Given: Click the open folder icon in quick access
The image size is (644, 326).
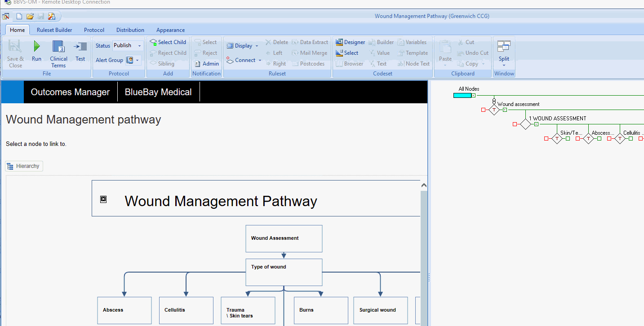Looking at the screenshot, I should coord(30,17).
